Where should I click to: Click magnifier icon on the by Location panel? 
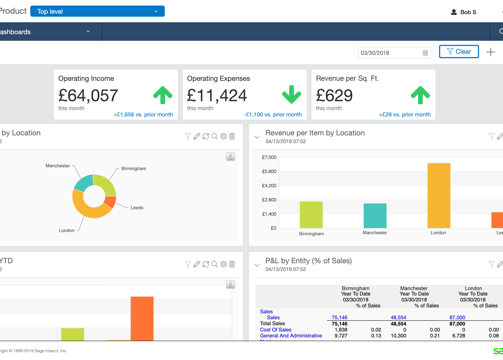click(x=215, y=136)
